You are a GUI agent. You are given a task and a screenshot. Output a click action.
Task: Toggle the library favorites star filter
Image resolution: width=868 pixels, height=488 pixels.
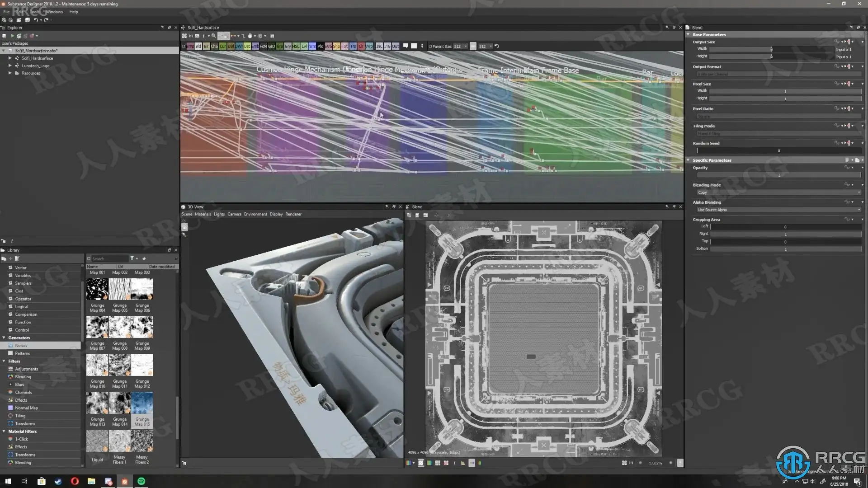click(x=144, y=258)
